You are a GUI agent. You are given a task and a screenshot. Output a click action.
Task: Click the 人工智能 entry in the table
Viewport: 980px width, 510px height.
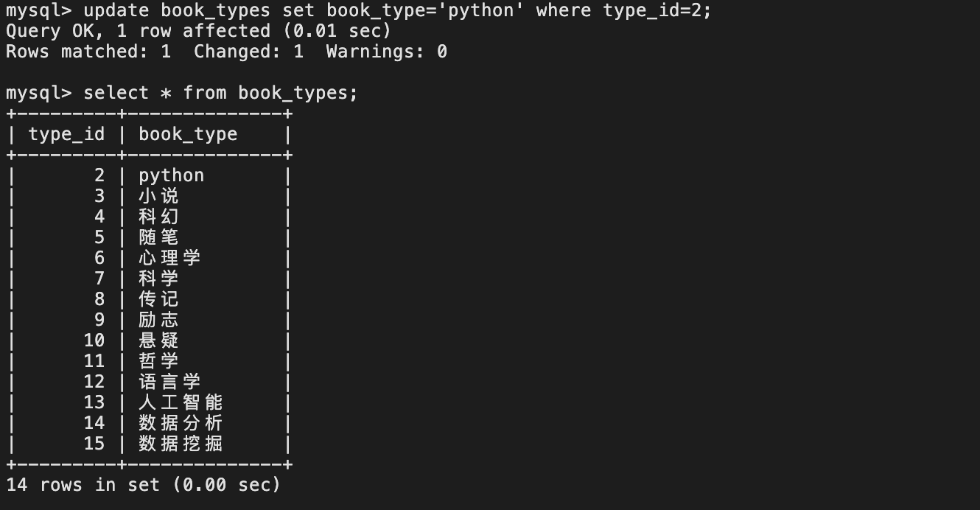[181, 402]
